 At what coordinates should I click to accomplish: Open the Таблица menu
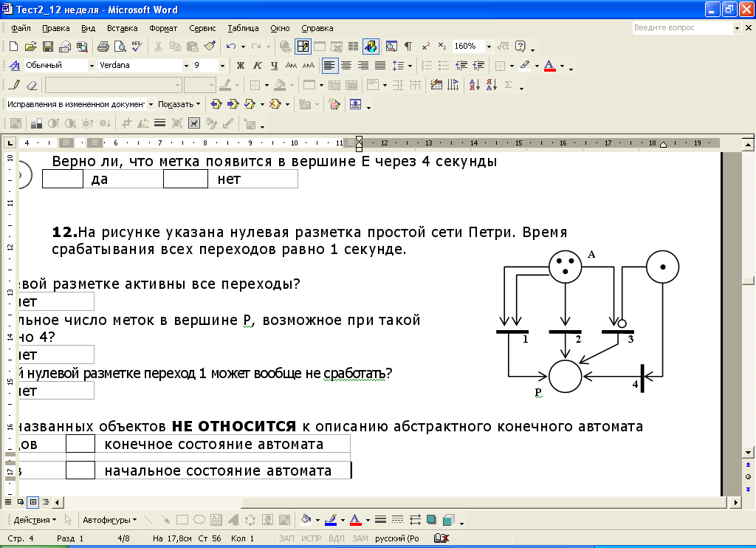243,29
